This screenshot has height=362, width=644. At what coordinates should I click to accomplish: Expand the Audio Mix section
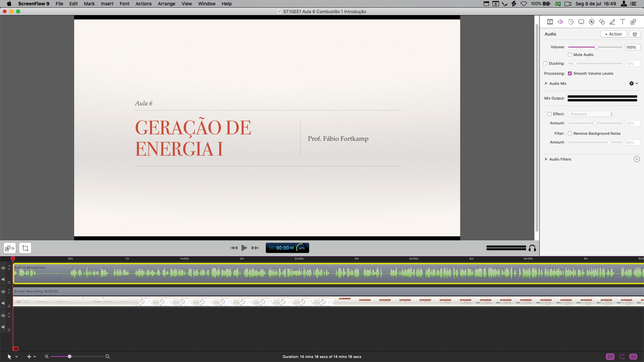click(546, 83)
